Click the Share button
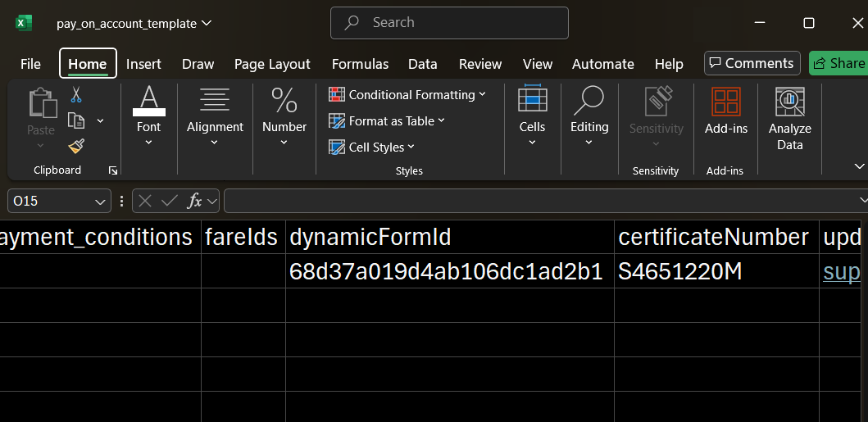868x422 pixels. (838, 63)
